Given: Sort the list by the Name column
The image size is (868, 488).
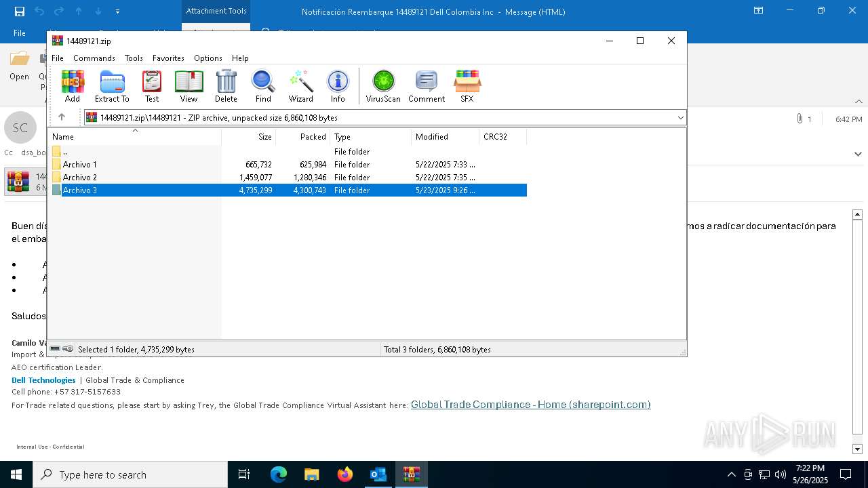Looking at the screenshot, I should click(x=136, y=137).
